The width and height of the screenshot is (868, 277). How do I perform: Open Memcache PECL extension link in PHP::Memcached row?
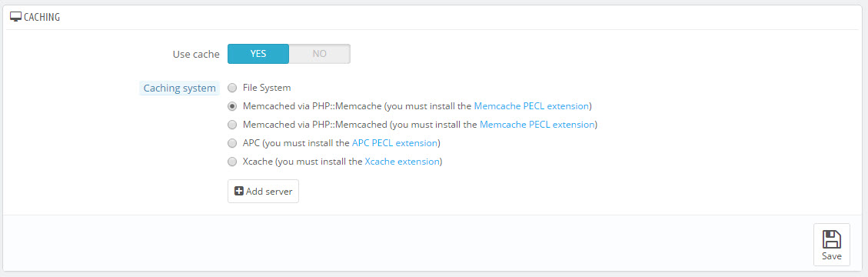tap(537, 125)
